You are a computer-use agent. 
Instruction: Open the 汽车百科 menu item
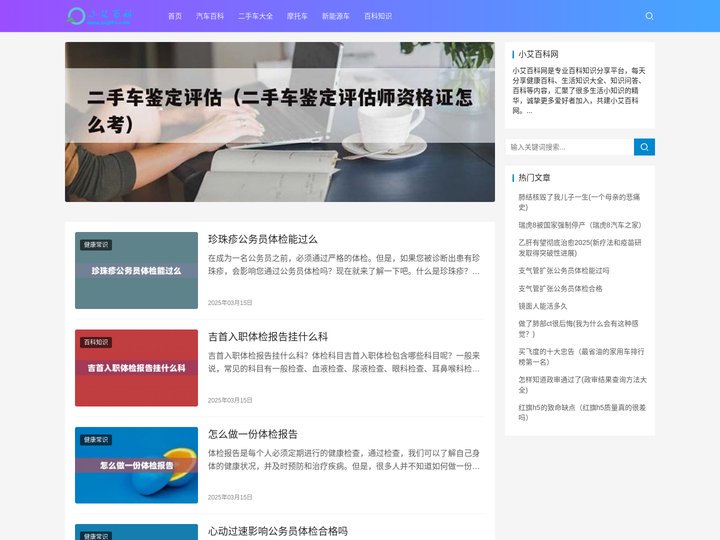click(210, 16)
